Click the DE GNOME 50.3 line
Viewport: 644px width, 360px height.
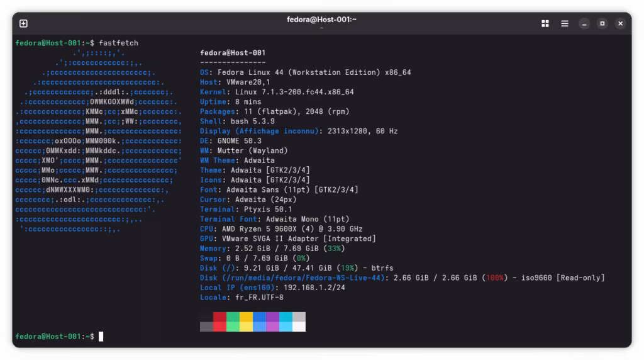click(x=230, y=141)
